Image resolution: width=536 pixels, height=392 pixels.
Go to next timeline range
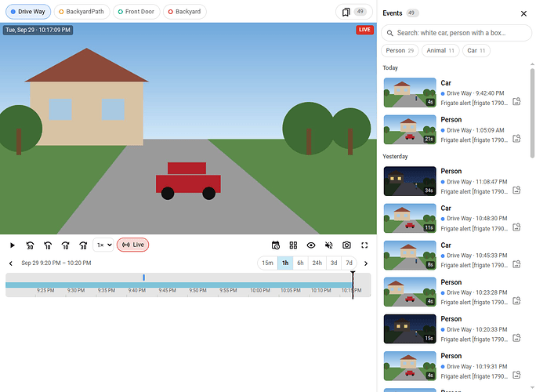click(366, 263)
